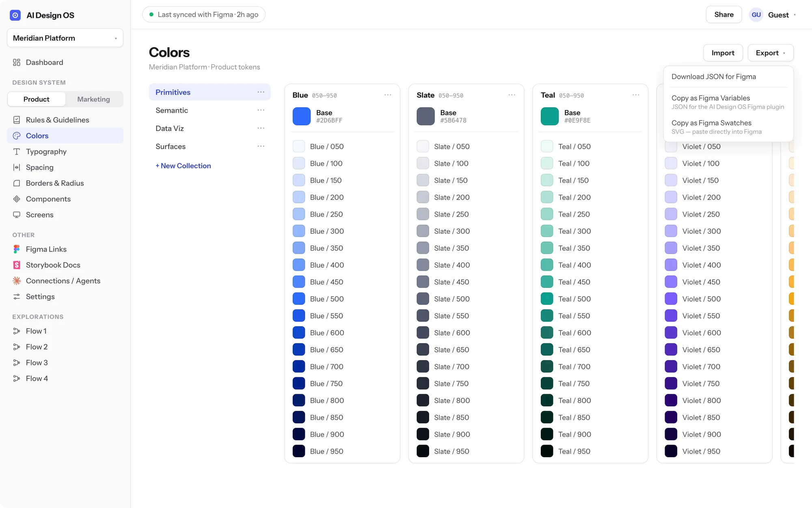Click the Flow 3 icon
812x508 pixels.
(x=17, y=363)
